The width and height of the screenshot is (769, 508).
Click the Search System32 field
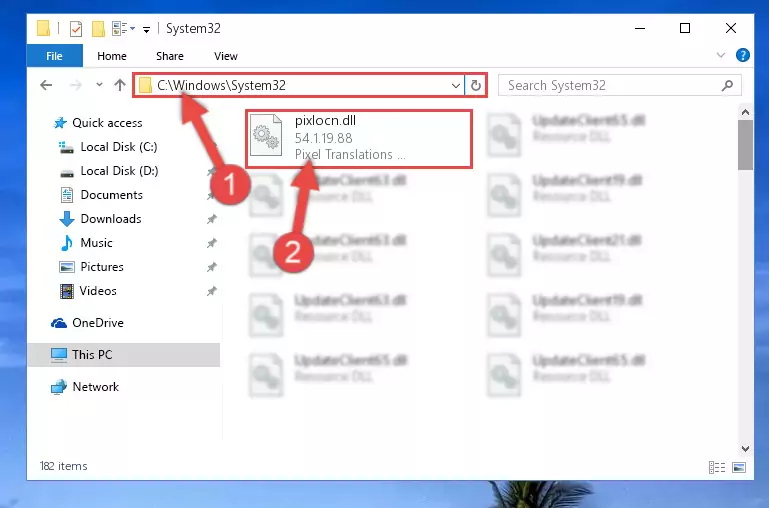(619, 85)
